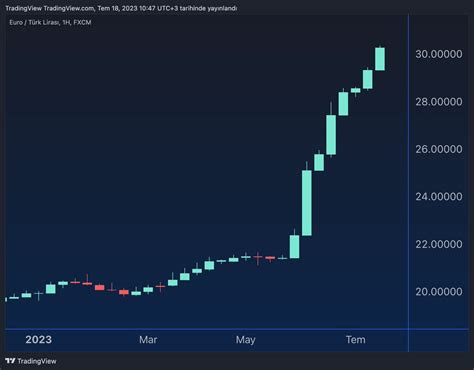474x370 pixels.
Task: Click the 30.00000 price axis label
Action: tap(439, 54)
